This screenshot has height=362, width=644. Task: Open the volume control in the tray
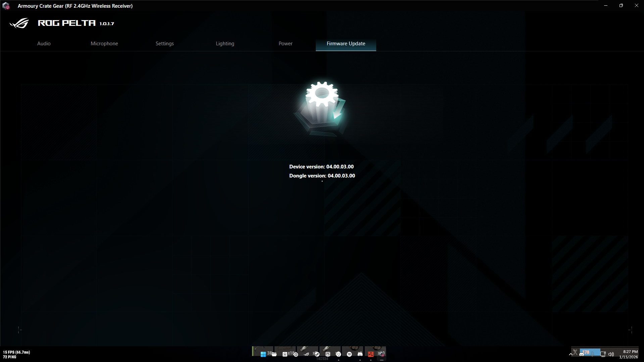pos(611,354)
